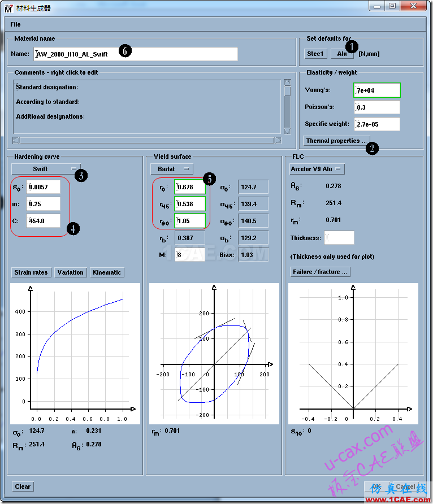Open Thermal properties dialog
Screen dimensions: 433x504
tap(336, 141)
